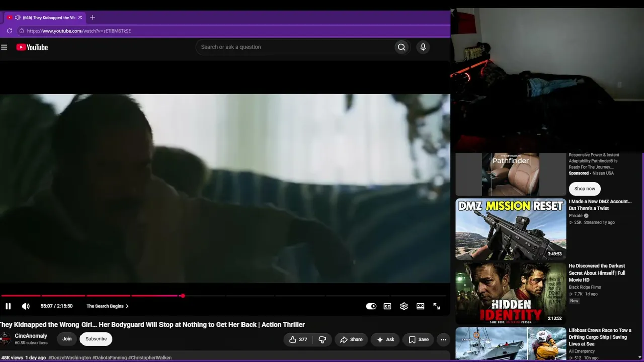Visit the Black Ridge Films channel
Screen dimensions: 644x362
tap(585, 287)
